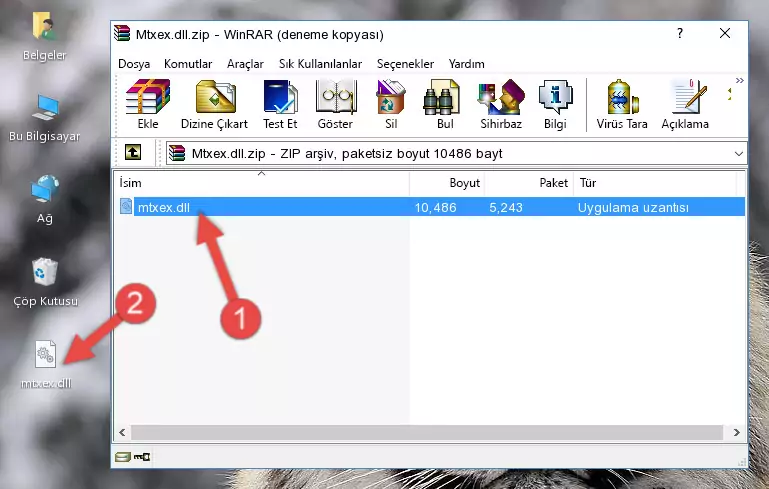This screenshot has height=489, width=769.
Task: Expand hidden toolbar buttons chevron
Action: [740, 80]
